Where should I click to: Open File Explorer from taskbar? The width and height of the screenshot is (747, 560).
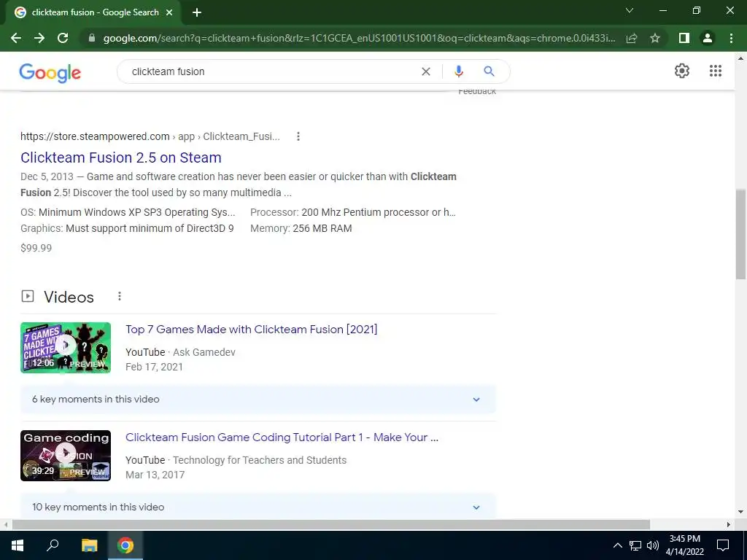click(x=89, y=545)
